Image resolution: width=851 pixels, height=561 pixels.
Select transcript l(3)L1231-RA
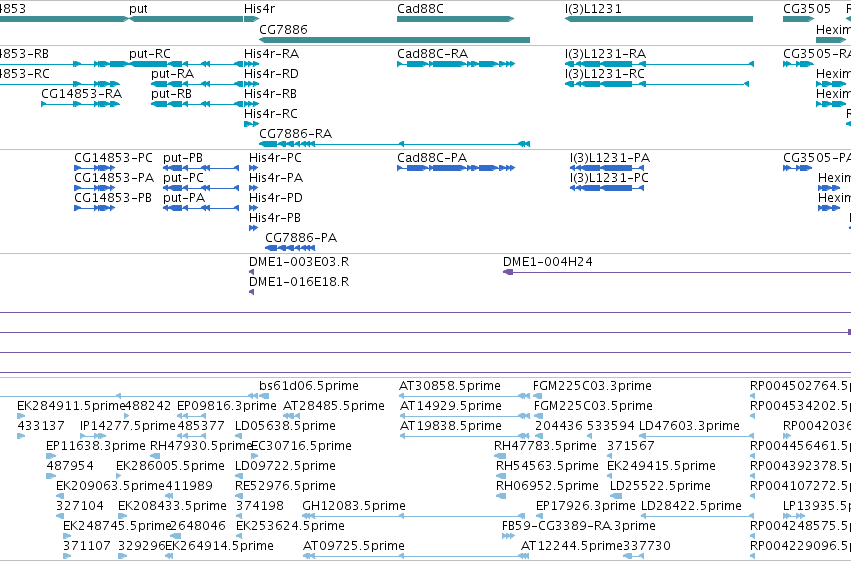659,64
